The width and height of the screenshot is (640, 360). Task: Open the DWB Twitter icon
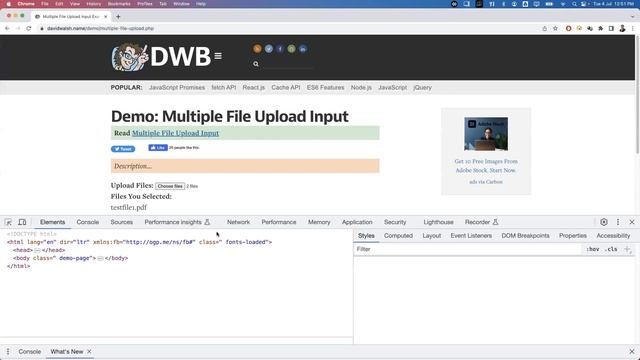[269, 49]
